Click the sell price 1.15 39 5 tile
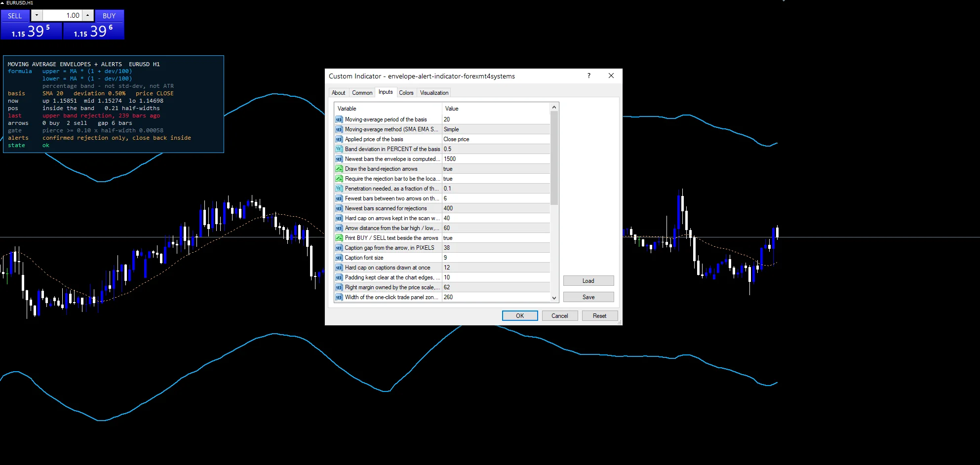The image size is (980, 465). [x=31, y=31]
